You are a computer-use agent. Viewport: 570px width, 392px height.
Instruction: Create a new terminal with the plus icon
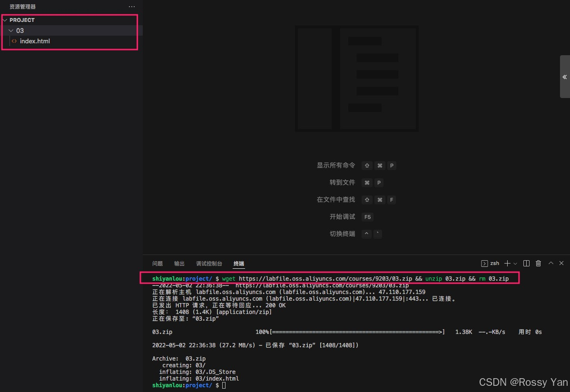(x=508, y=263)
